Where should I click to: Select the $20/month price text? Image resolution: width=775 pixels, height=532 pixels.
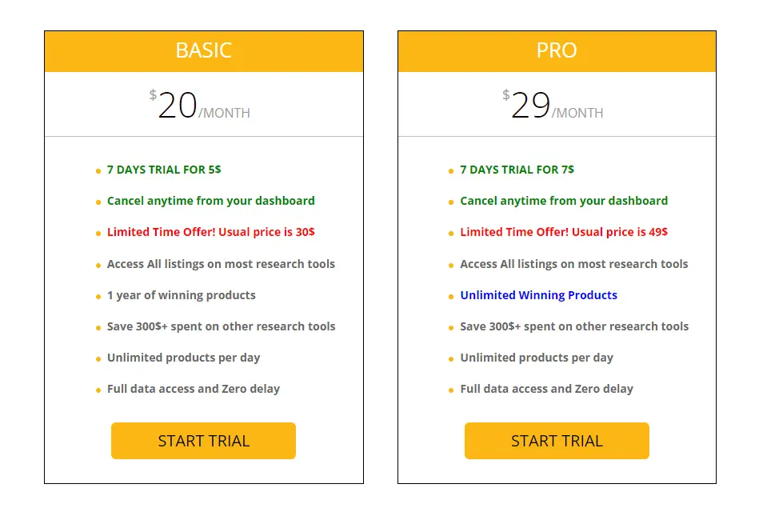(x=200, y=105)
